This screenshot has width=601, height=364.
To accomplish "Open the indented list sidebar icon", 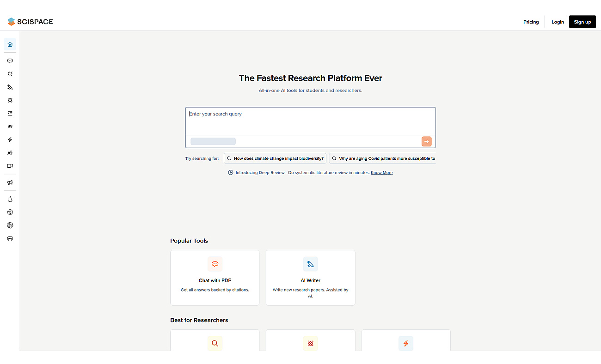I will point(10,113).
